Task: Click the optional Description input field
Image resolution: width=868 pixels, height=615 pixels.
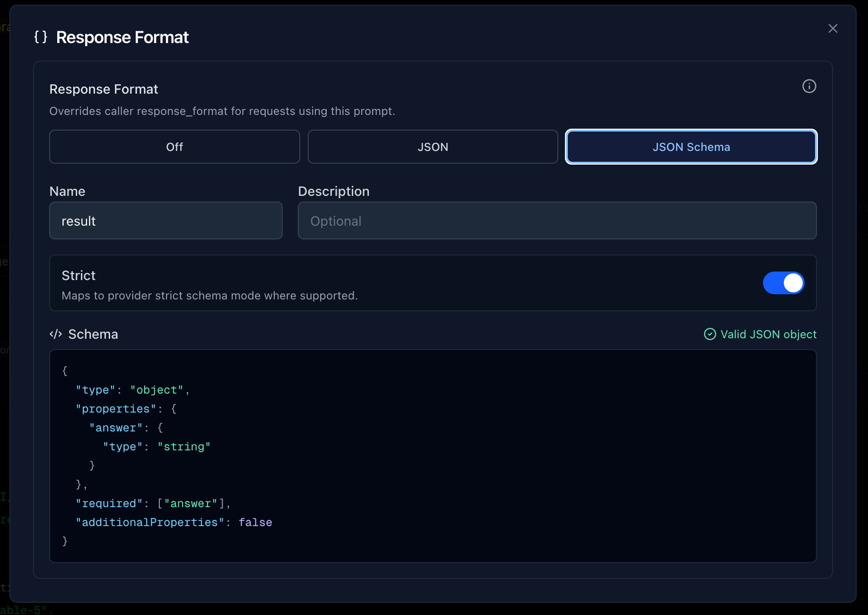Action: 557,220
